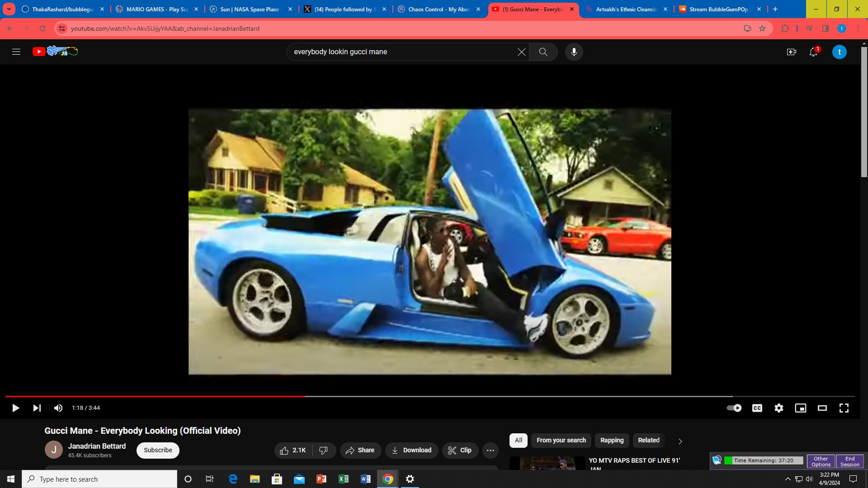Like the video
Image resolution: width=868 pixels, height=488 pixels.
tap(293, 450)
